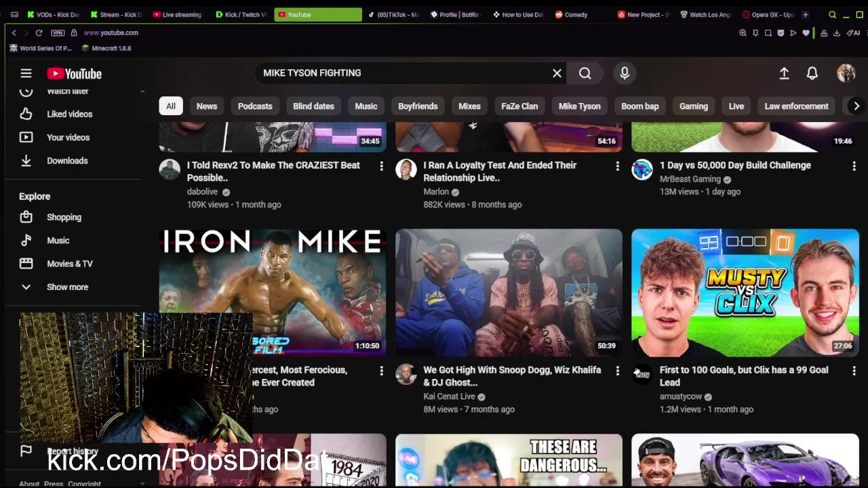Open the Create upload icon
The height and width of the screenshot is (488, 868).
pyautogui.click(x=784, y=73)
